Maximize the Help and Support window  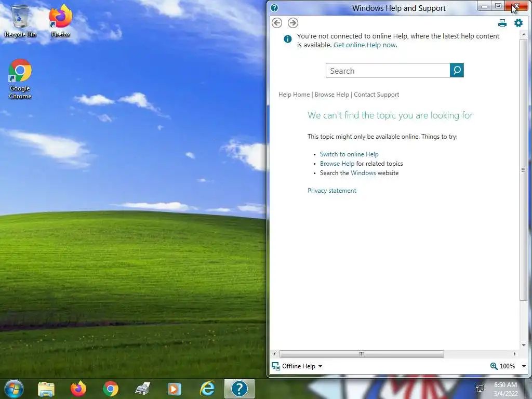498,6
